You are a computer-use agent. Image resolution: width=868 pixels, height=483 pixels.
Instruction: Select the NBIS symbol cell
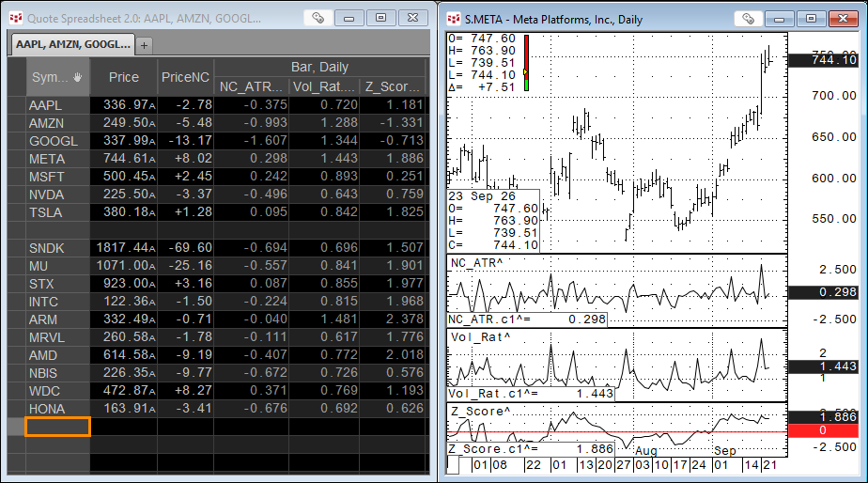click(x=57, y=373)
